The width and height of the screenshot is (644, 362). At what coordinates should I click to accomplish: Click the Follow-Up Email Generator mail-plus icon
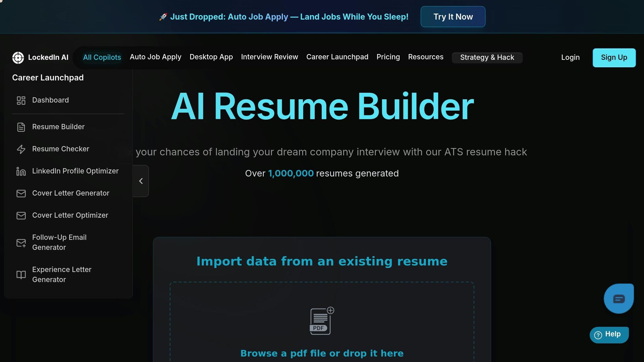21,243
